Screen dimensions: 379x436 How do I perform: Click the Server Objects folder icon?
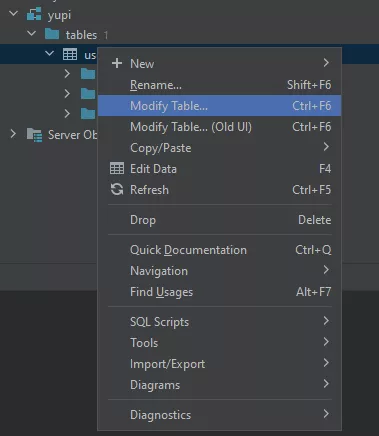[x=34, y=135]
